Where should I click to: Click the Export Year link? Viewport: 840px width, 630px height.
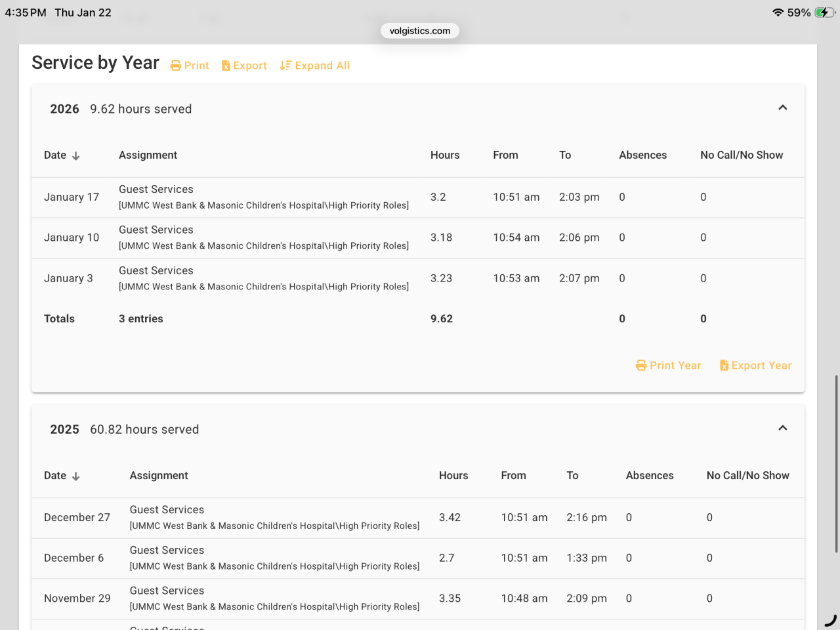point(761,366)
